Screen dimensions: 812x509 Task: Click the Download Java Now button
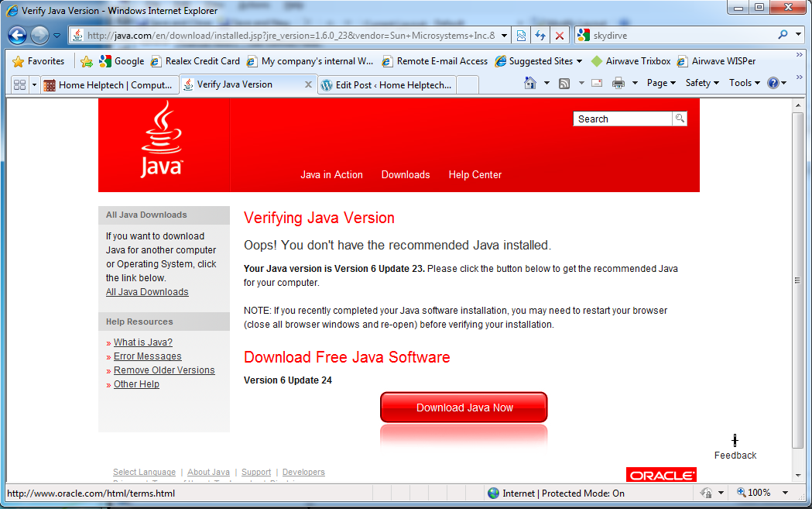tap(464, 408)
